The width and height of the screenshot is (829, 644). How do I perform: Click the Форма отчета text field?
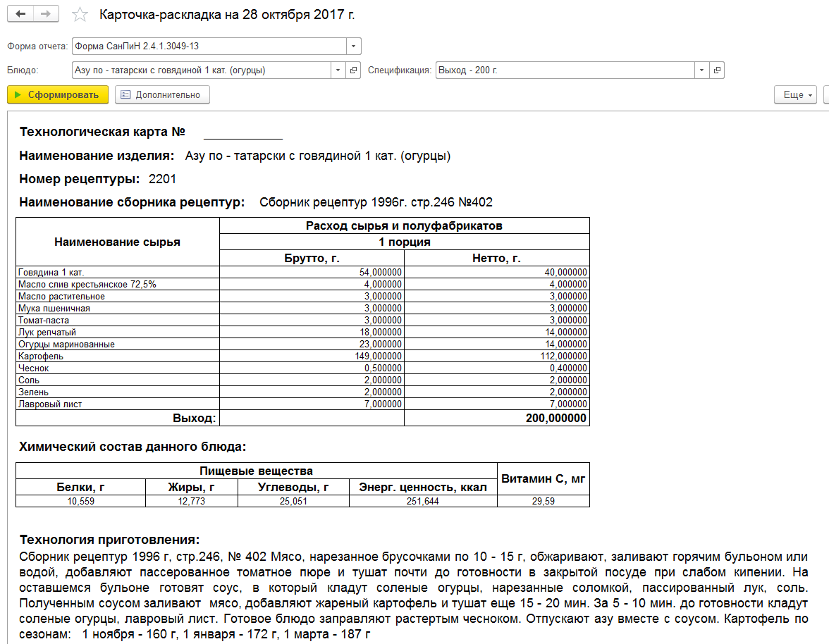(x=209, y=47)
